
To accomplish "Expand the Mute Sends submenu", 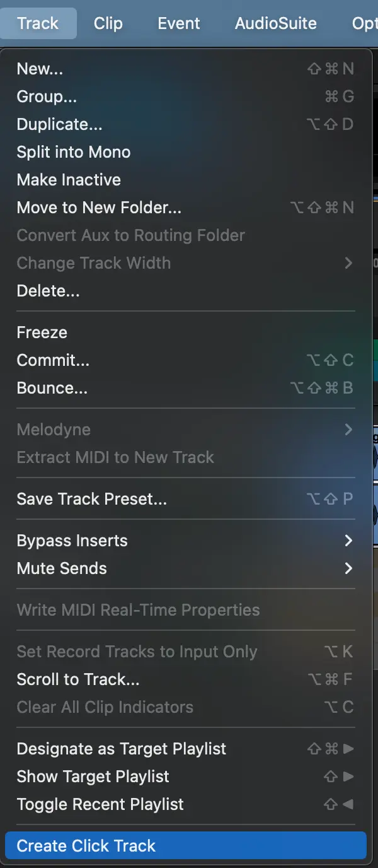I will point(62,568).
